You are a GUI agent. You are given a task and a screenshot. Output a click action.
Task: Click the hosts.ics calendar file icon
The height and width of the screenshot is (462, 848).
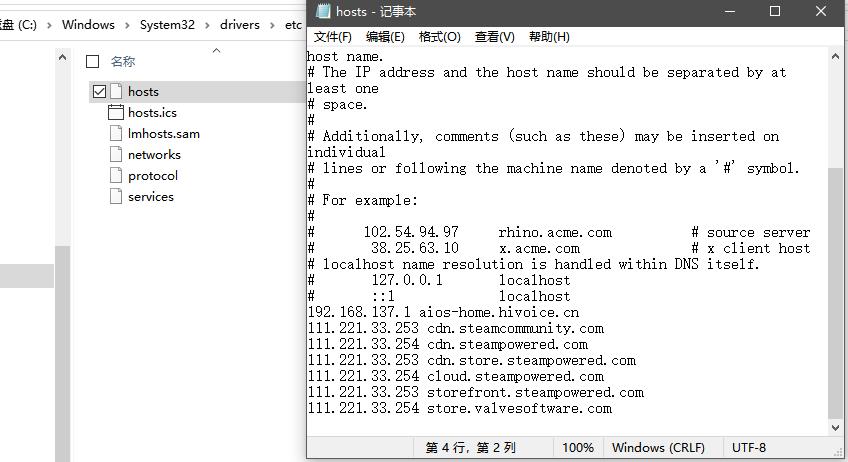[116, 113]
